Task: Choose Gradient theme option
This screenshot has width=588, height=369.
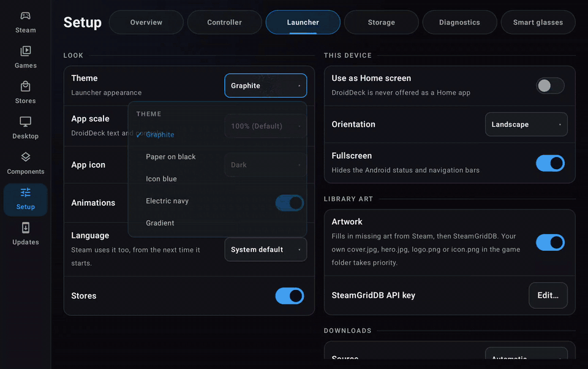Action: point(217,223)
